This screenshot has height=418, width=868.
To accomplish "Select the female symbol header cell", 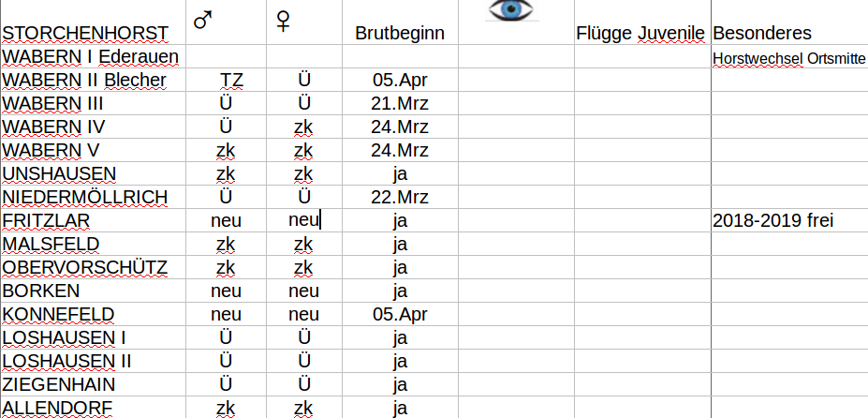I will click(x=304, y=22).
